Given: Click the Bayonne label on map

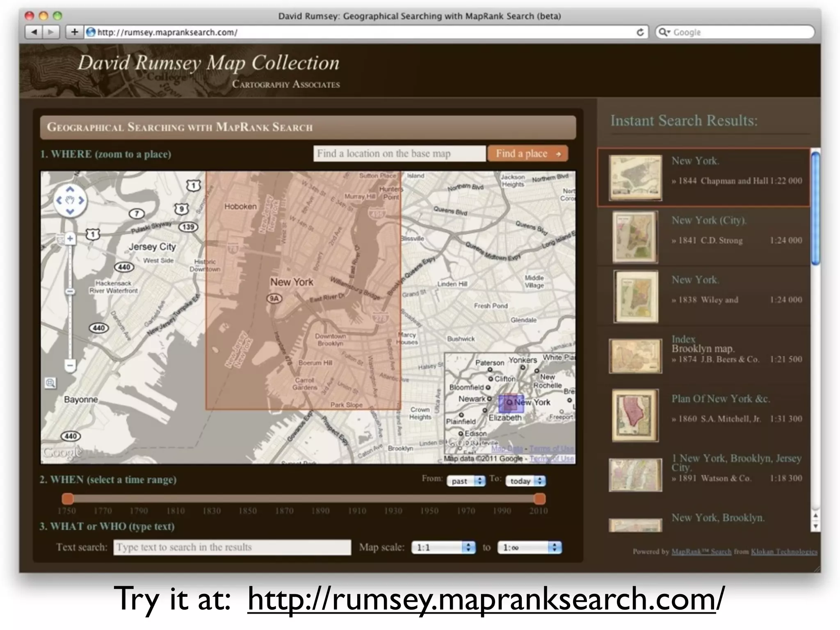Looking at the screenshot, I should 81,399.
